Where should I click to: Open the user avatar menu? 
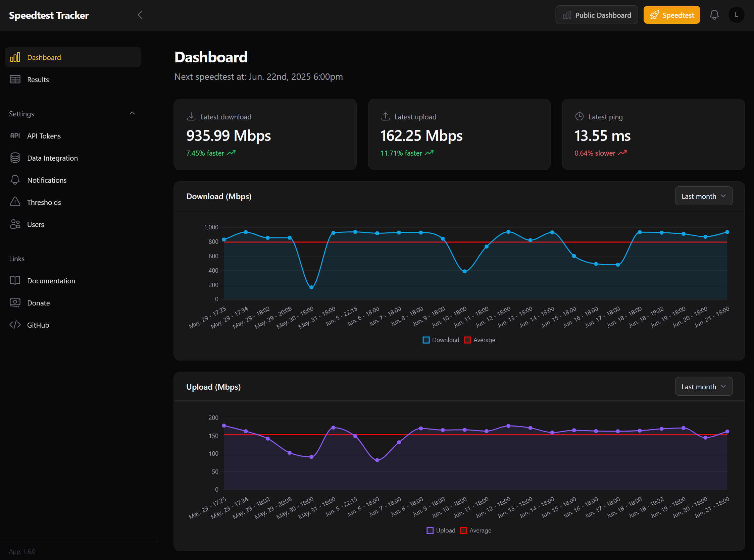(x=736, y=14)
